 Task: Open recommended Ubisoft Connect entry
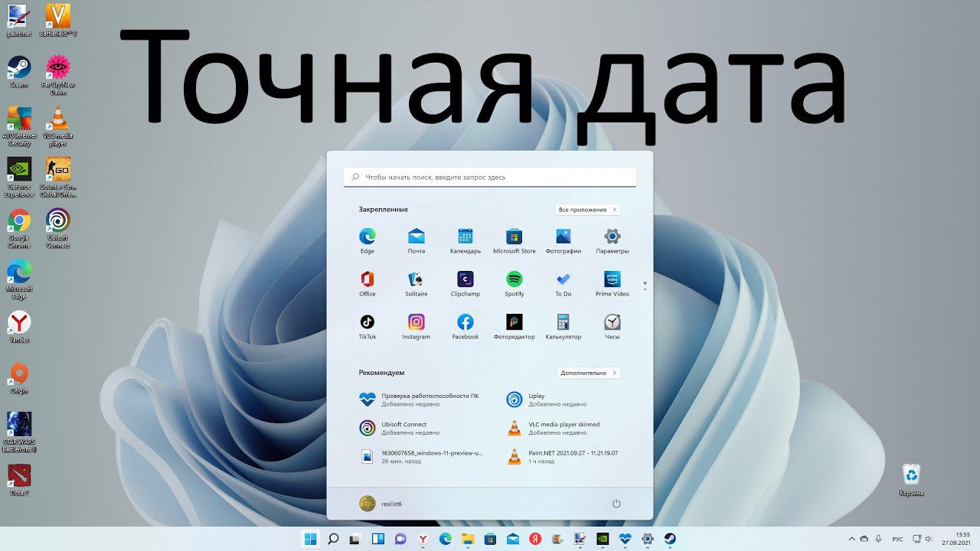400,428
